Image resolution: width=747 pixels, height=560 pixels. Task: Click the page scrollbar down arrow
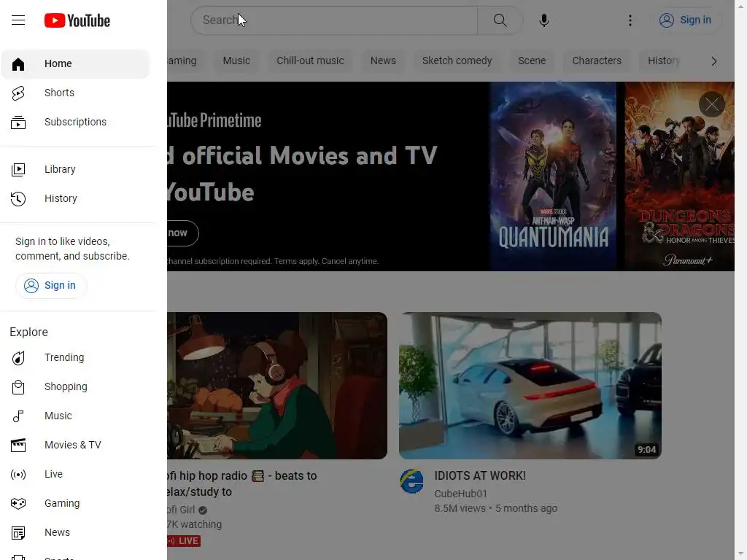(741, 554)
